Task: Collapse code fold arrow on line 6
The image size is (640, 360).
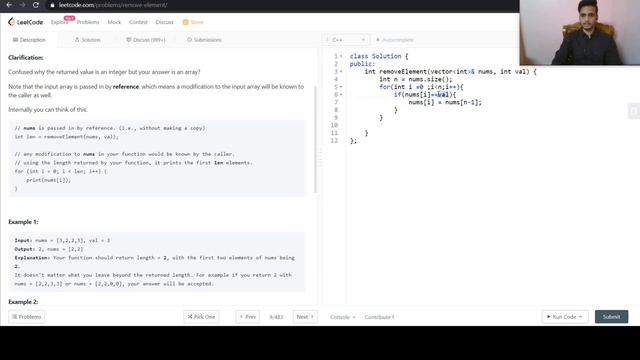Action: click(x=341, y=95)
